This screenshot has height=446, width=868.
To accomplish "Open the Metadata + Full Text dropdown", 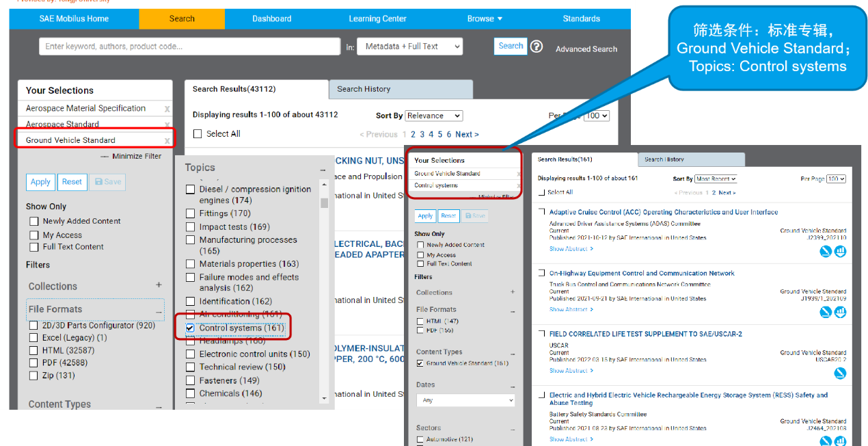I will click(x=409, y=47).
